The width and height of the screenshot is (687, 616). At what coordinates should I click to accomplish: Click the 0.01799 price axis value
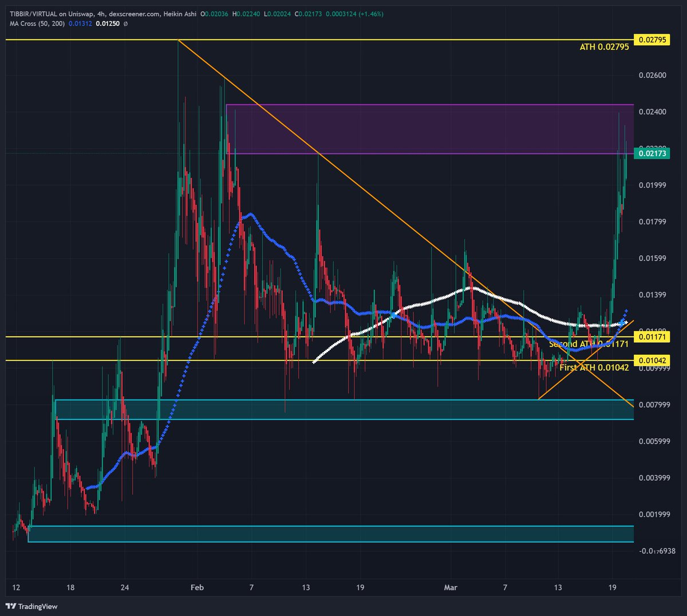[652, 222]
